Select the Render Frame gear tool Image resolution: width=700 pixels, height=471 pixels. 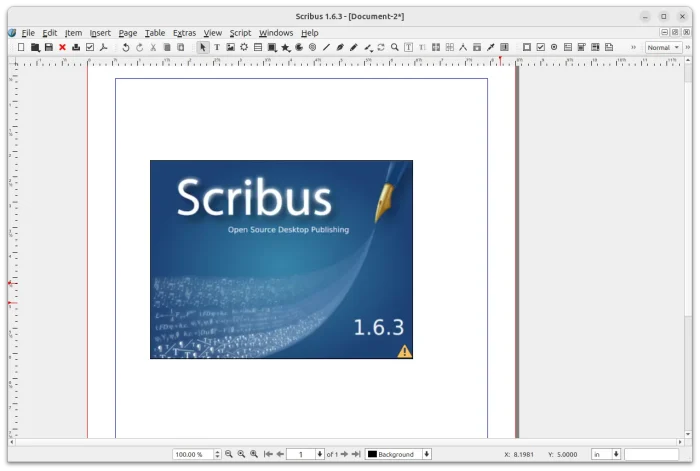[244, 47]
